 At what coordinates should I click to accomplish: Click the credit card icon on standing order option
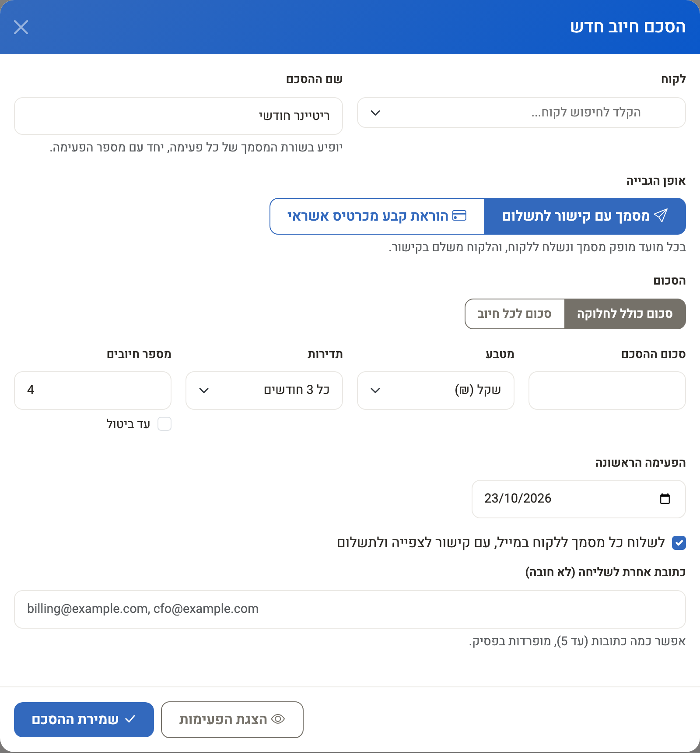click(459, 215)
